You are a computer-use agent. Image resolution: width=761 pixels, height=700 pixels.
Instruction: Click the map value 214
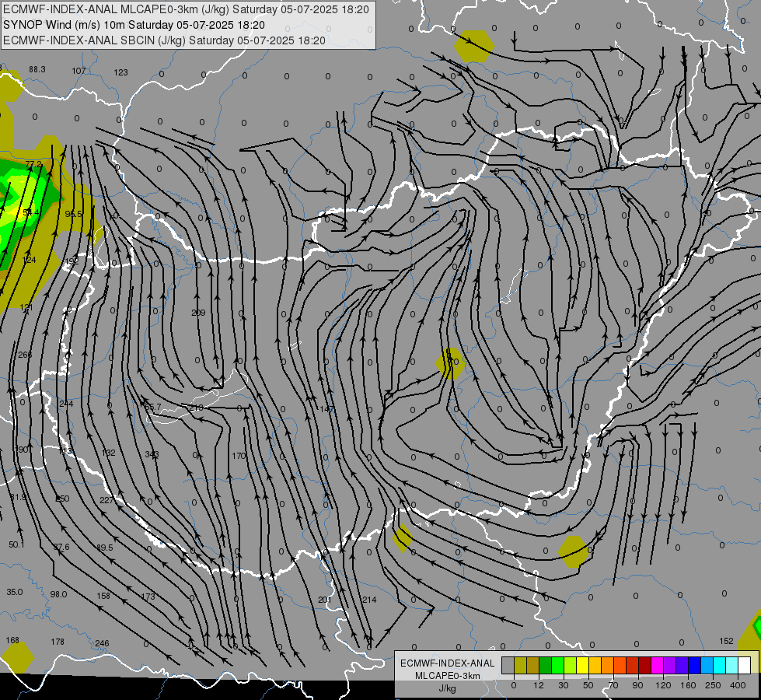pyautogui.click(x=369, y=600)
